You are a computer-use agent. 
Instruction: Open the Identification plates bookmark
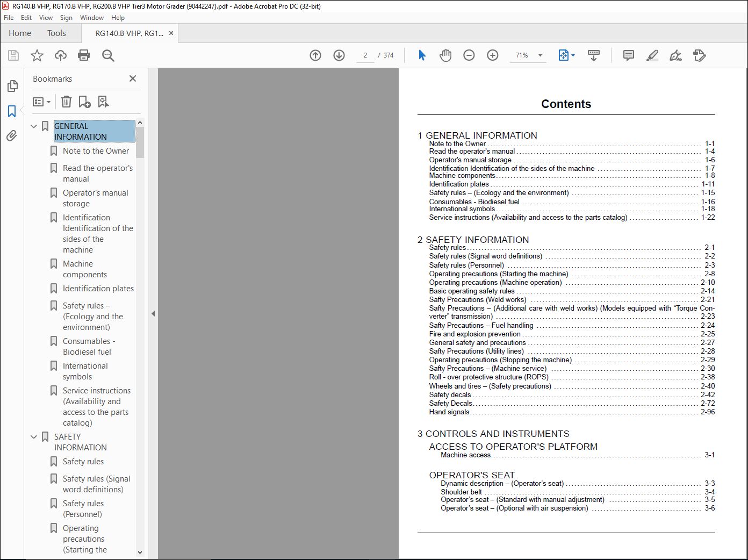tap(98, 289)
